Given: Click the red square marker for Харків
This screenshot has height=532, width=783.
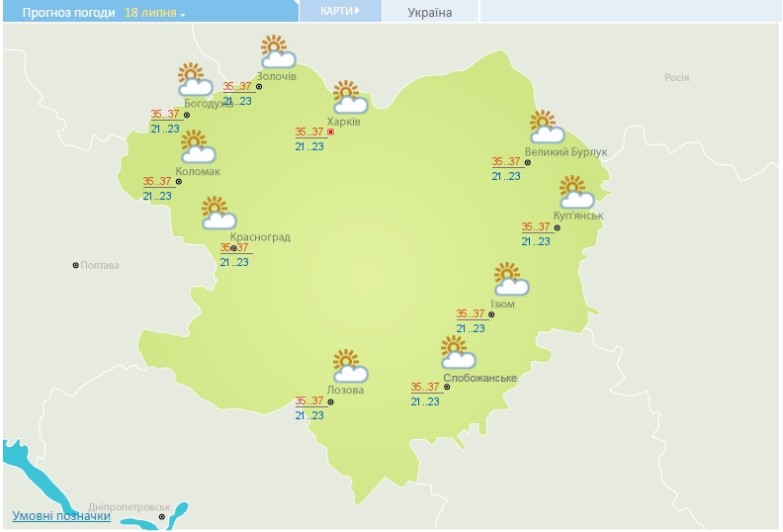Looking at the screenshot, I should point(330,132).
